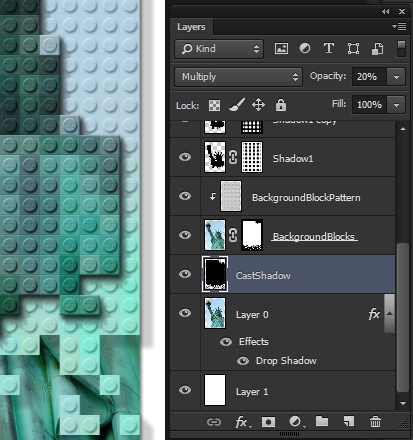The width and height of the screenshot is (413, 440).
Task: Click the Drop Shadow effect label
Action: click(286, 361)
